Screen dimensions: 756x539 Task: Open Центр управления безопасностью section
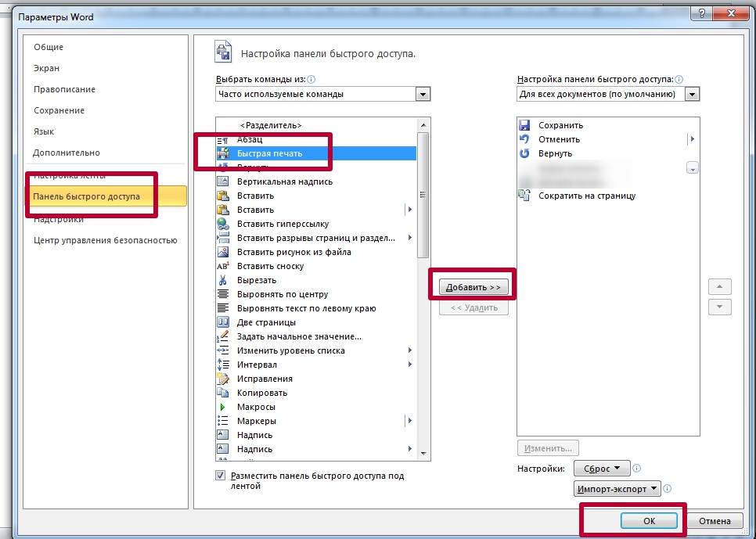pyautogui.click(x=105, y=240)
